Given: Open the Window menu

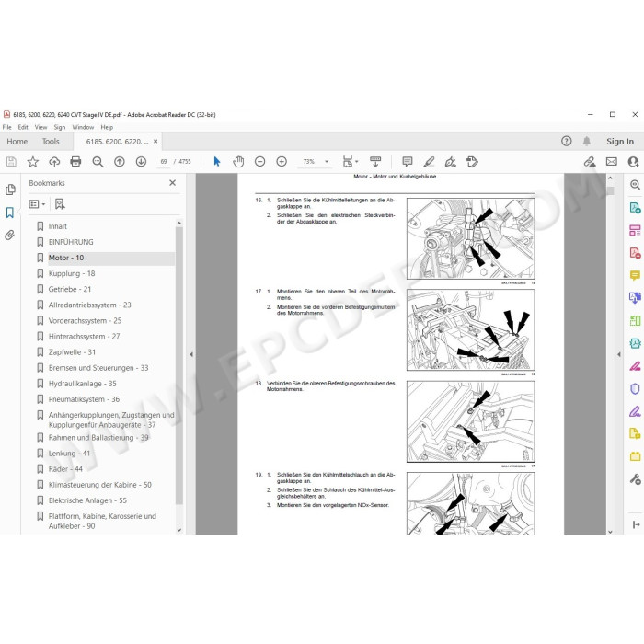Looking at the screenshot, I should coord(83,127).
